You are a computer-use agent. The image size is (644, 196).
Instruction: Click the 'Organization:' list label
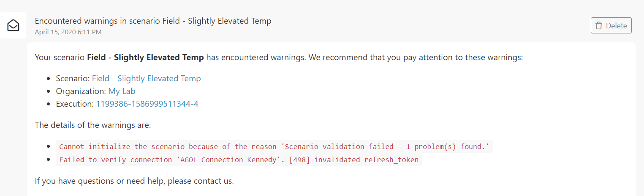click(81, 91)
